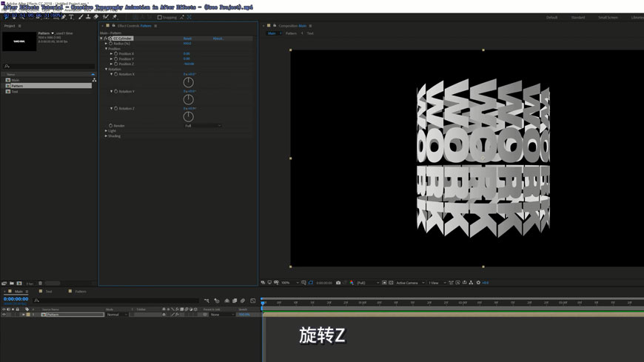Take snapshot with camera icon in viewer
Viewport: 644px width, 362px height.
pos(338,283)
